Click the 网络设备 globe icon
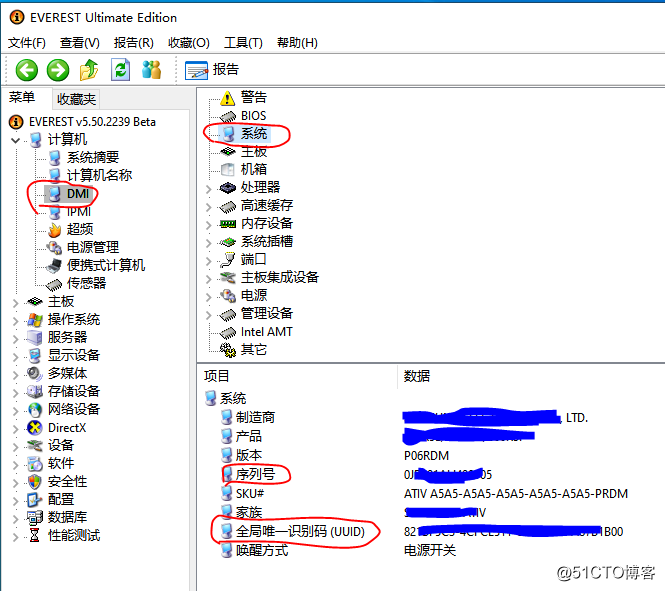Image resolution: width=665 pixels, height=591 pixels. point(35,410)
